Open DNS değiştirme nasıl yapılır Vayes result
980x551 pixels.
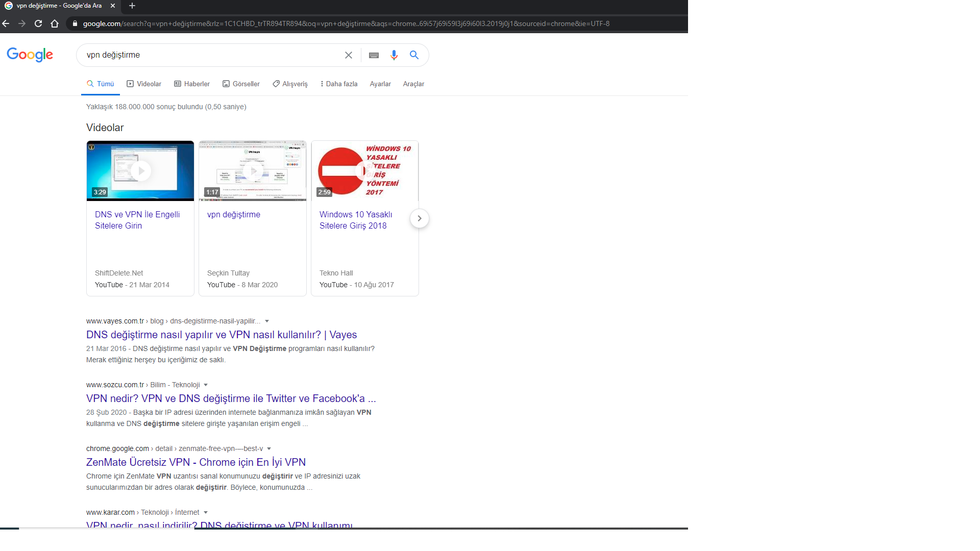click(x=222, y=335)
